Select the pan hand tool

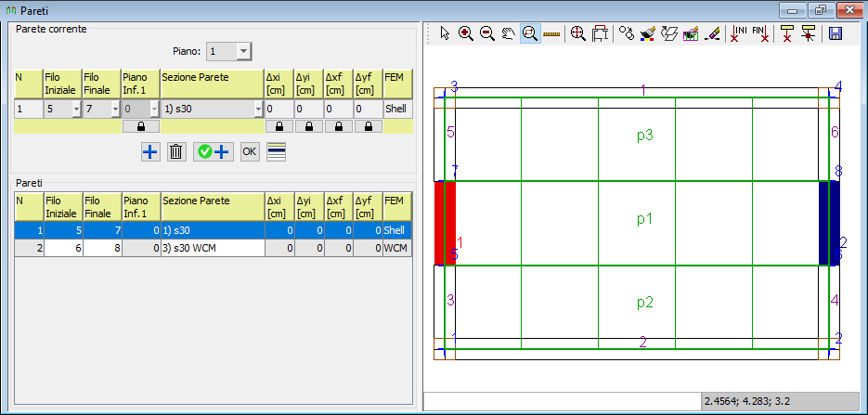(x=509, y=33)
